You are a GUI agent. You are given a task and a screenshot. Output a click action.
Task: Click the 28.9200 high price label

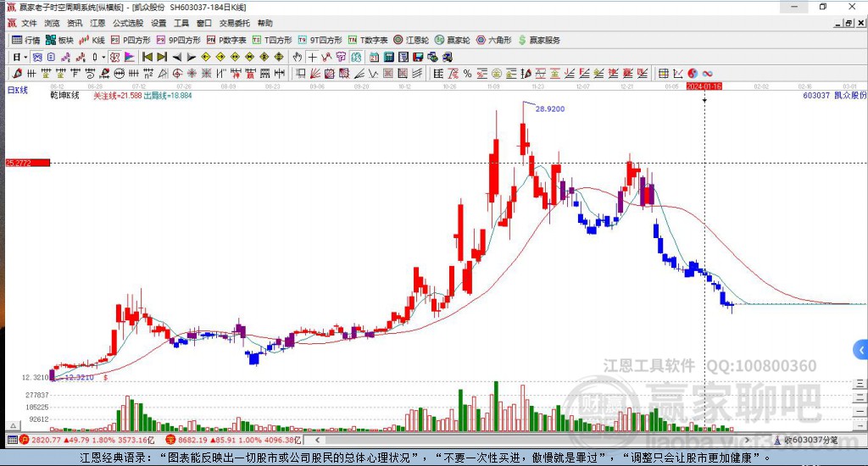550,109
